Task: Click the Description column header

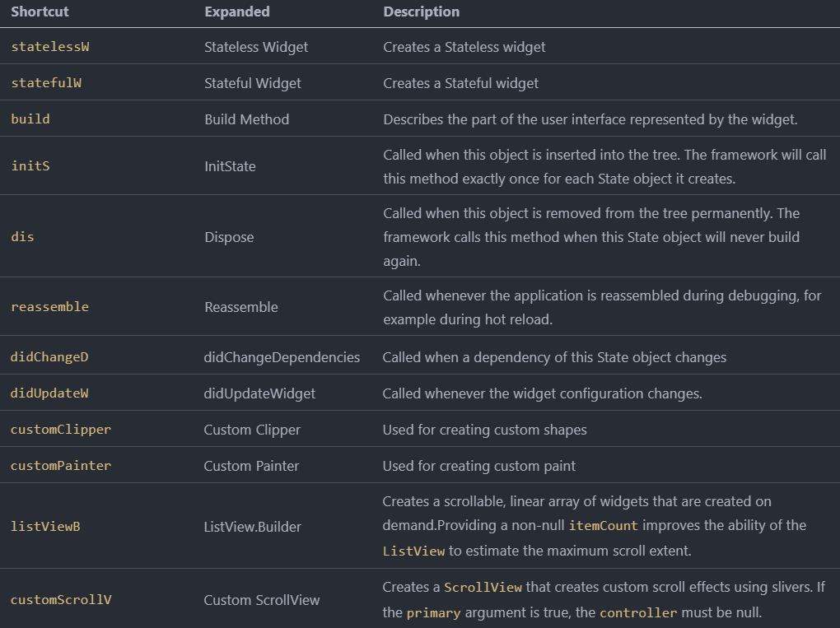Action: [x=422, y=12]
